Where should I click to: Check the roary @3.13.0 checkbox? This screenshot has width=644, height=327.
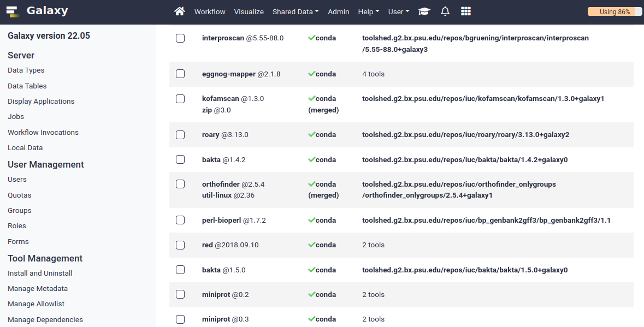click(180, 135)
